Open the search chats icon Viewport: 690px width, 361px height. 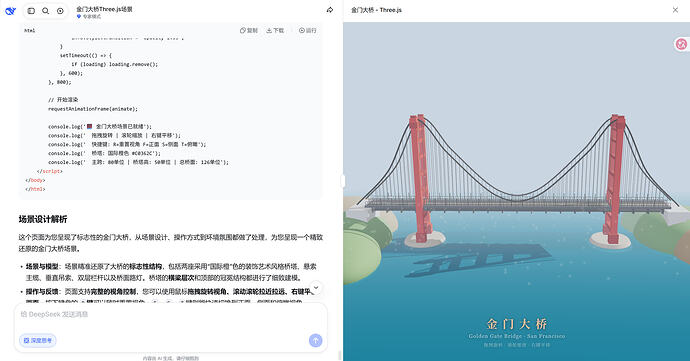(x=45, y=11)
